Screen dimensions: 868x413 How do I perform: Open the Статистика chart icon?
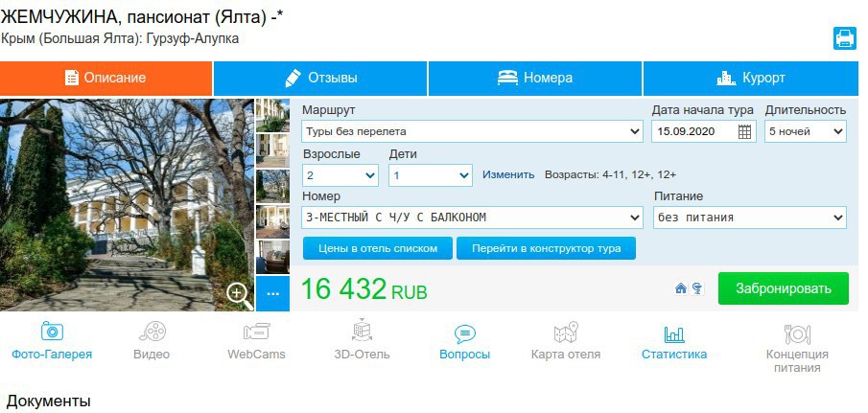click(674, 333)
